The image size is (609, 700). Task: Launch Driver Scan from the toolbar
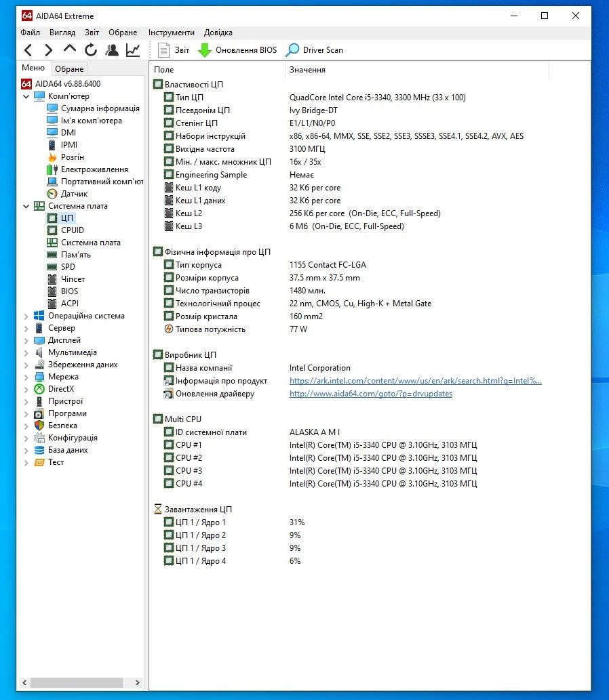[315, 50]
